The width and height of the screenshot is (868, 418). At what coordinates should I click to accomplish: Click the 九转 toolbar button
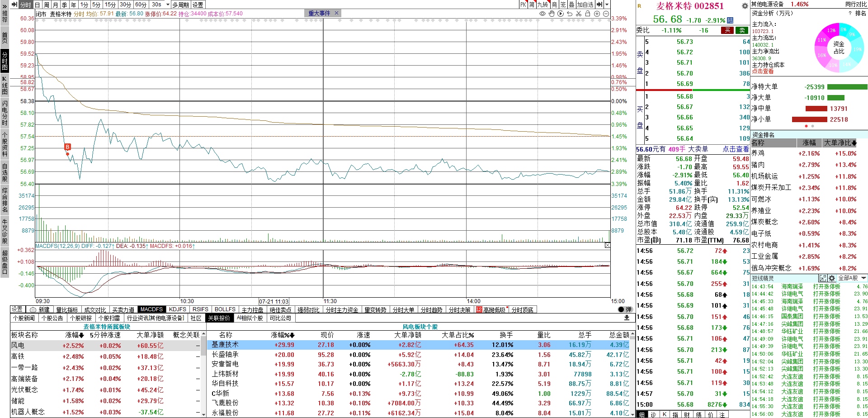542,5
